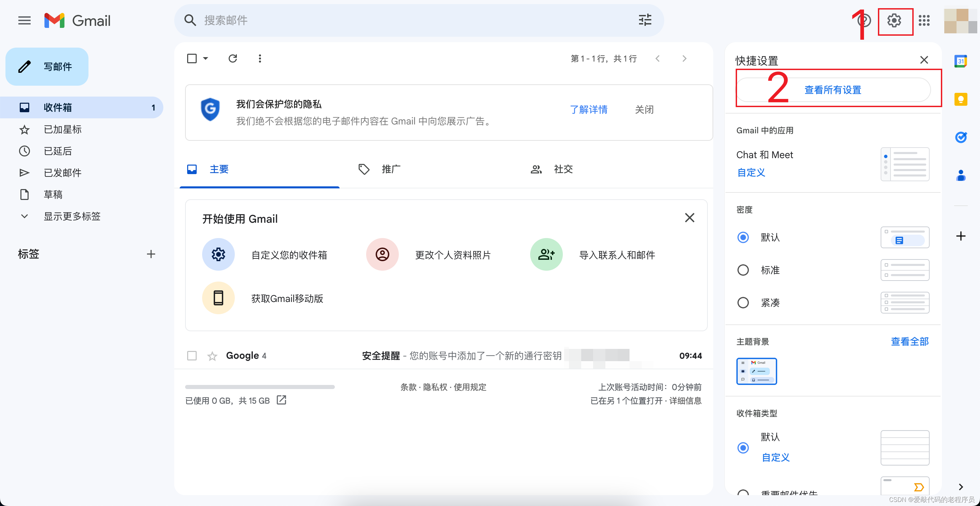Open select-all dropdown arrow
Viewport: 980px width, 506px height.
coord(206,58)
